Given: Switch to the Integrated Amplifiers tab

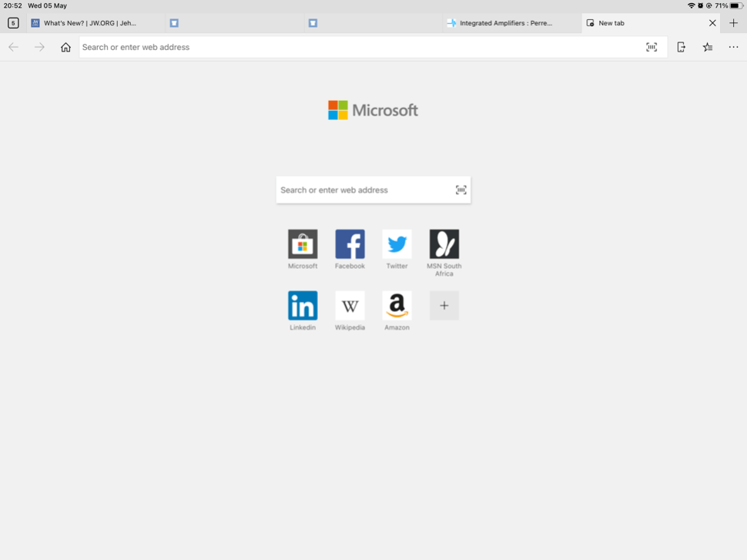Looking at the screenshot, I should [512, 23].
